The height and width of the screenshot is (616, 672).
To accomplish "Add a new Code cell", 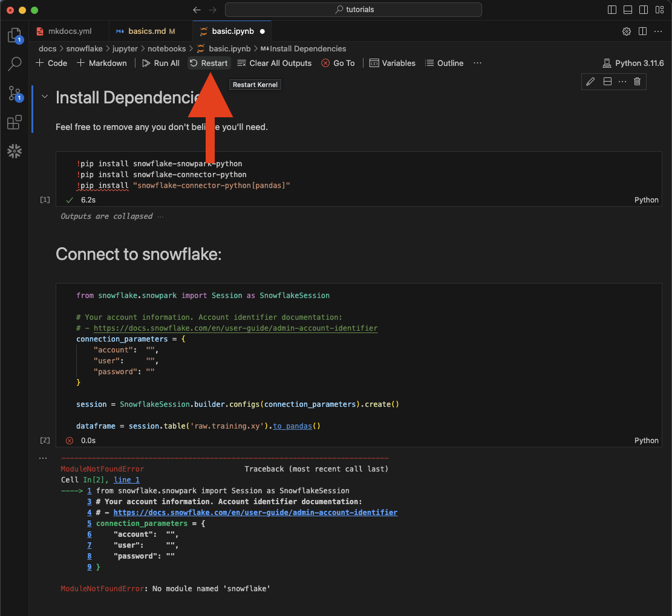I will tap(51, 63).
